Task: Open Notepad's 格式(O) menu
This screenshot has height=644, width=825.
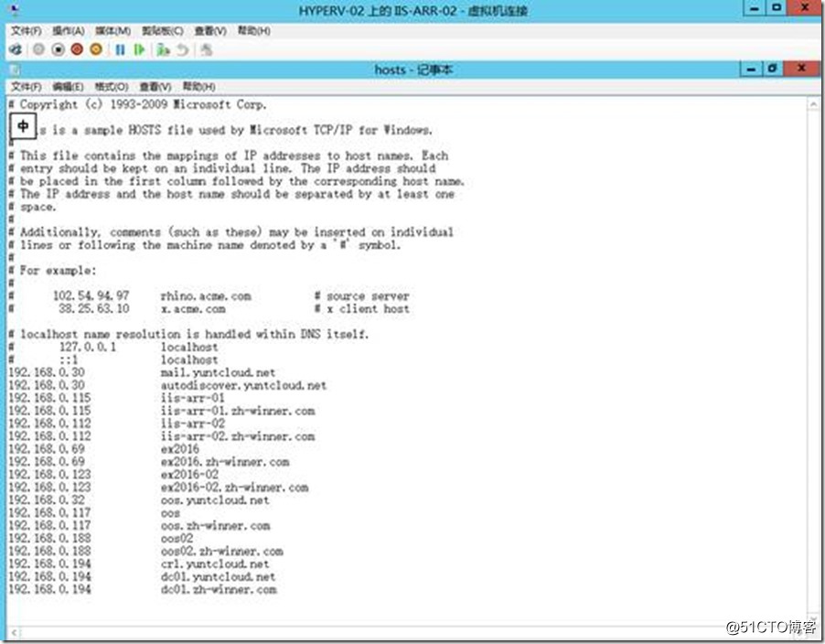Action: coord(112,86)
